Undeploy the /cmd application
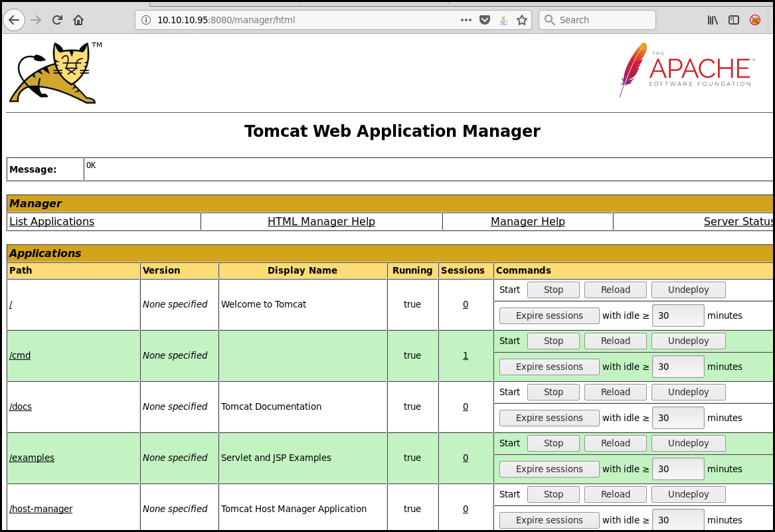This screenshot has height=532, width=775. tap(689, 341)
